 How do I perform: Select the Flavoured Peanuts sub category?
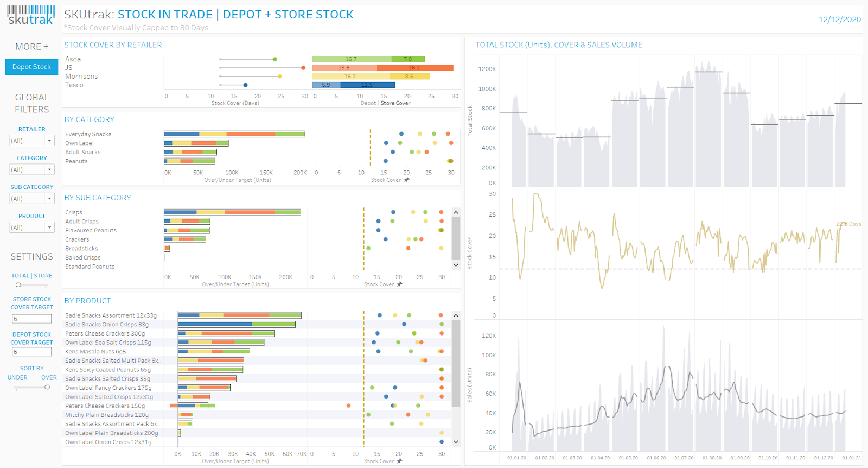click(91, 230)
